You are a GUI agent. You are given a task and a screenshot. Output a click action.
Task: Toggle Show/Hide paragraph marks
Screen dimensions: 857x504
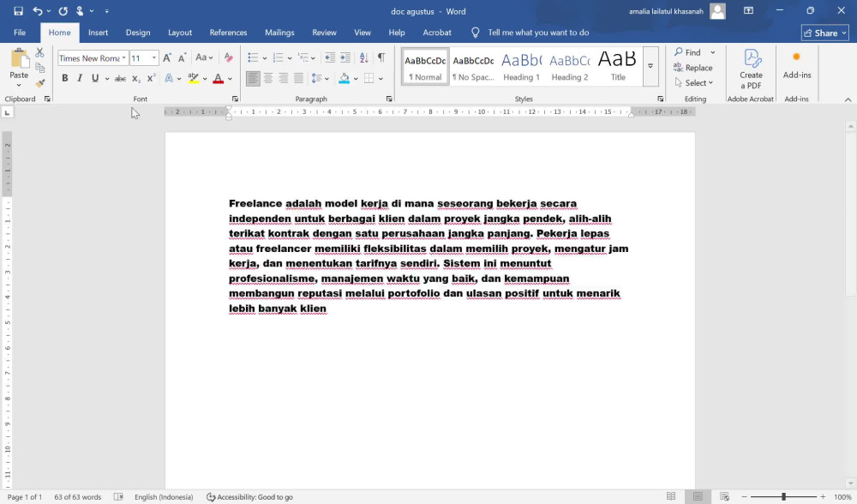tap(381, 57)
